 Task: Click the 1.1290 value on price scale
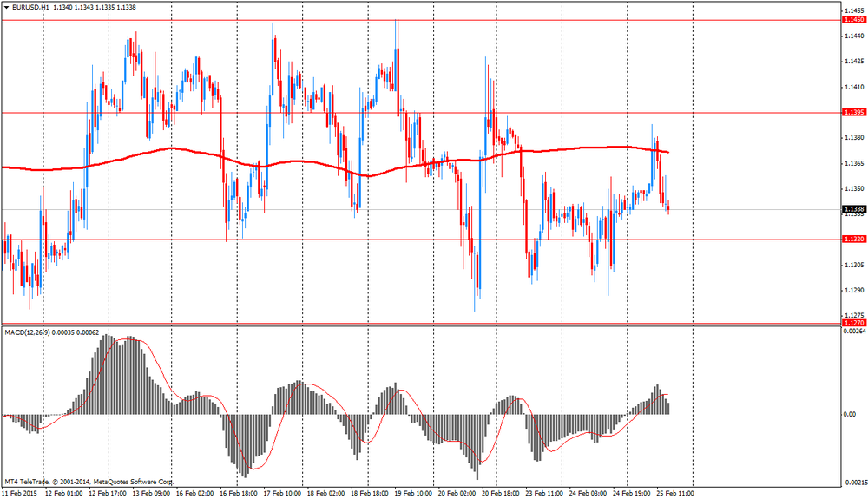click(854, 291)
